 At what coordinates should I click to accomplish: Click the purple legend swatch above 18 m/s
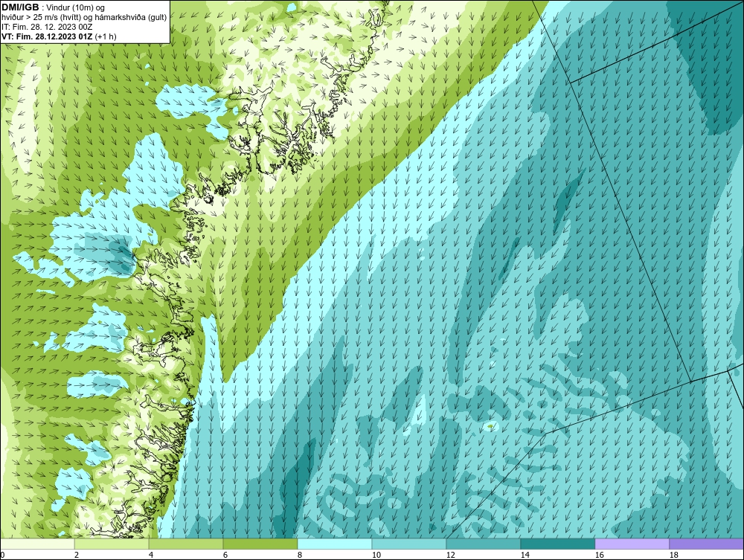click(706, 544)
